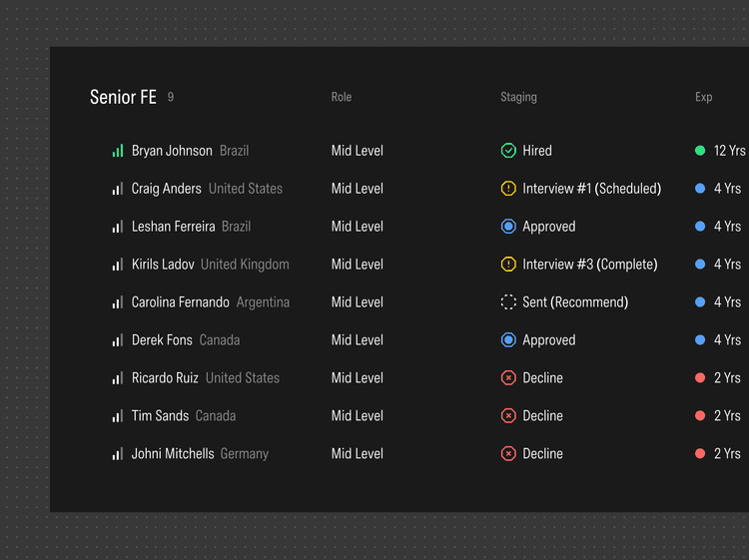Expand the Senior FE group heading
Viewport: 749px width, 560px height.
(x=123, y=97)
